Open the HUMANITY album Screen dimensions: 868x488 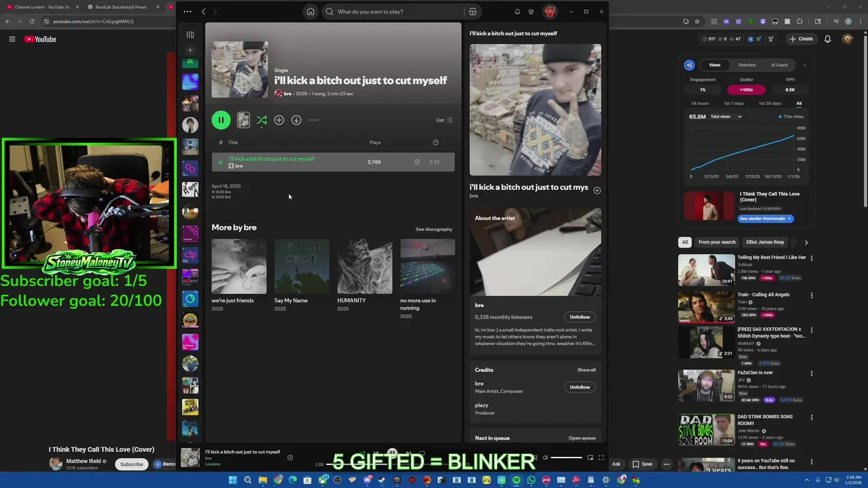pyautogui.click(x=365, y=276)
